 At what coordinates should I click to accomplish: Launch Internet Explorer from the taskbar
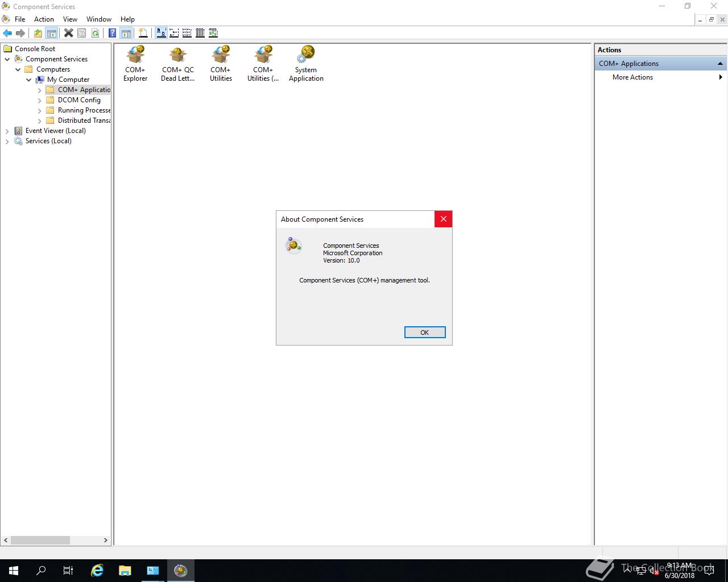tap(97, 571)
